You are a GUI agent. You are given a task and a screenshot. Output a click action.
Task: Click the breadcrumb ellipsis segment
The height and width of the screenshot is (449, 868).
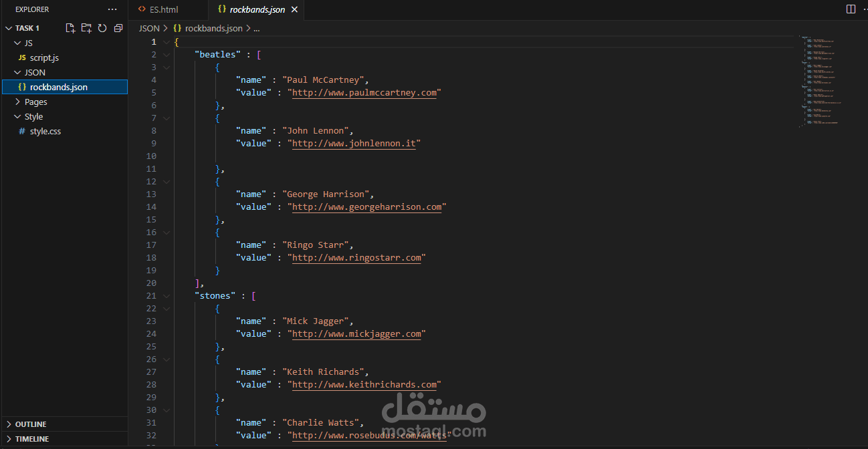256,29
